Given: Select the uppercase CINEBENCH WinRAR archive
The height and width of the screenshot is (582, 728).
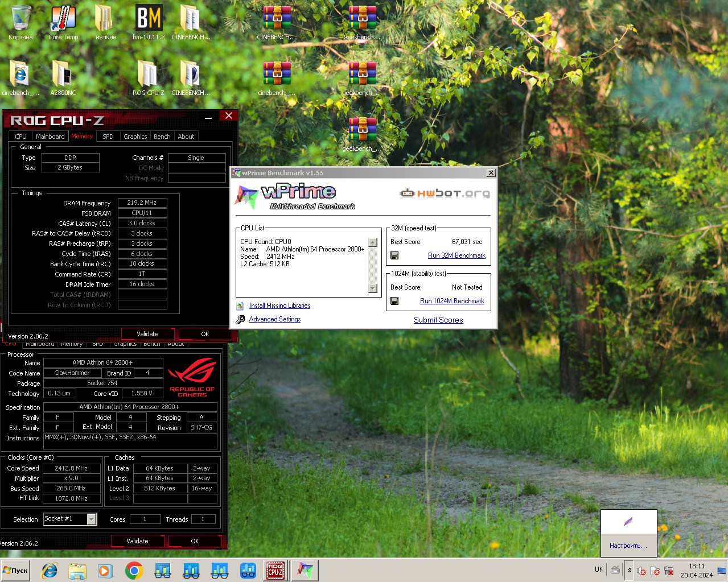Looking at the screenshot, I should point(277,23).
